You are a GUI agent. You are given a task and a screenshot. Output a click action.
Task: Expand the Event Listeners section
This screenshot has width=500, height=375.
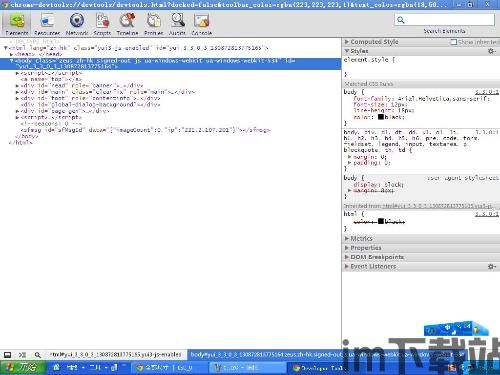pos(347,267)
